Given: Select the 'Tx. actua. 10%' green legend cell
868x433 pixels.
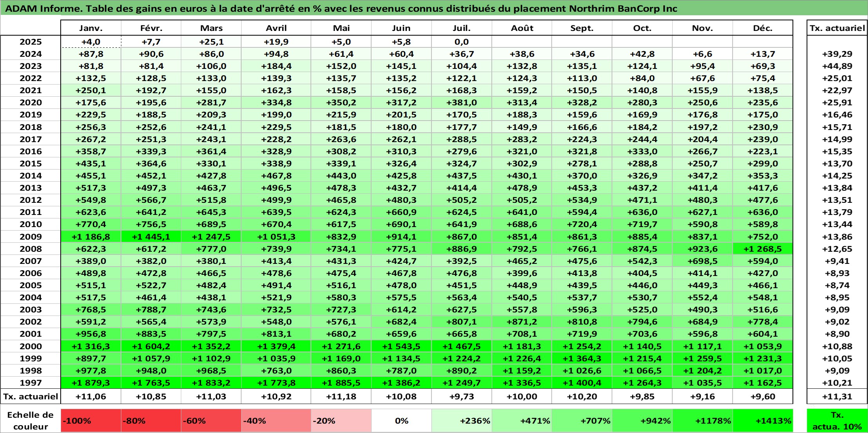Looking at the screenshot, I should point(837,421).
